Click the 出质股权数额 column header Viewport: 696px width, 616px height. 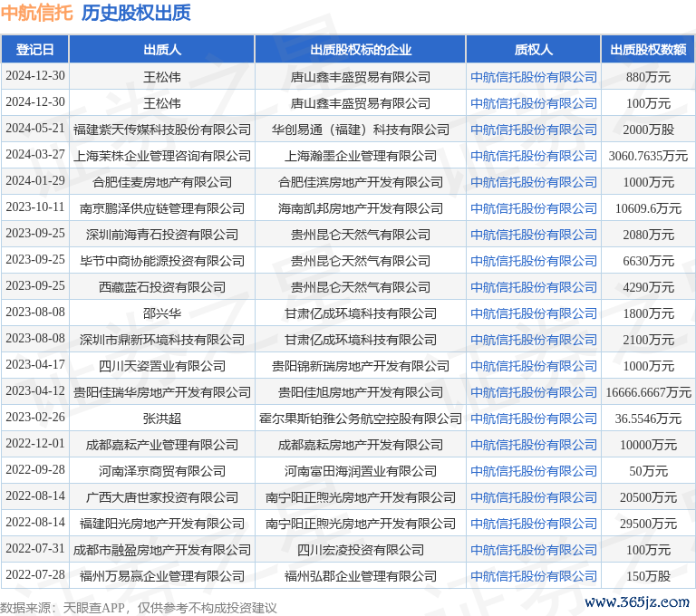(x=648, y=49)
